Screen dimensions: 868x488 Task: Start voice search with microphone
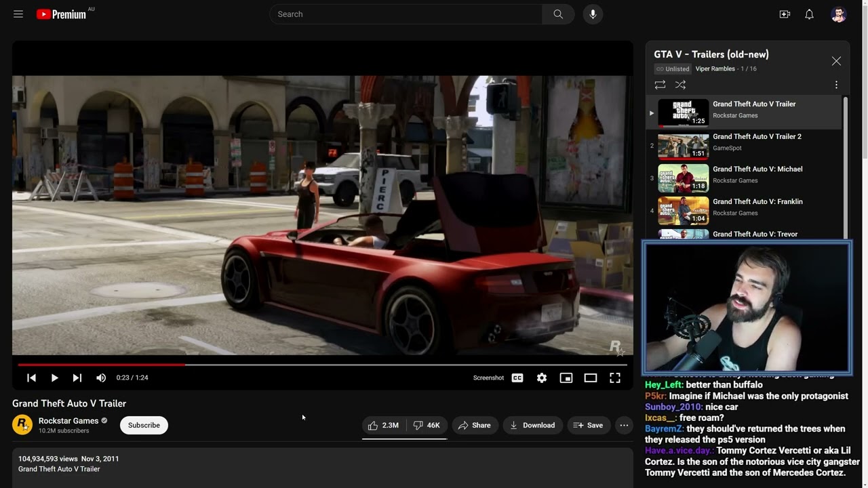pyautogui.click(x=593, y=14)
